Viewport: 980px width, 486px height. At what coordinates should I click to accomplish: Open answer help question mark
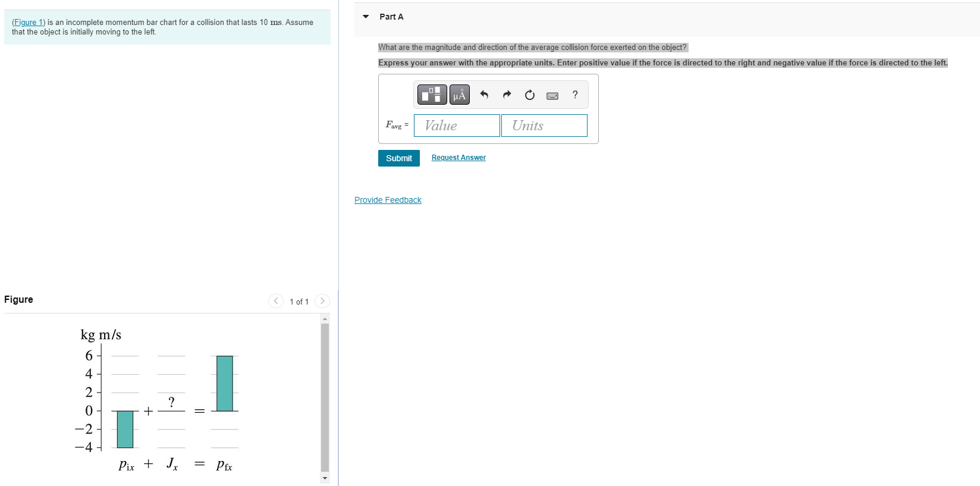click(575, 95)
